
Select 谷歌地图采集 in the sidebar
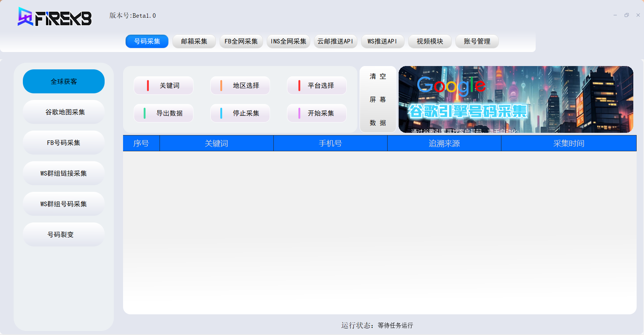64,112
